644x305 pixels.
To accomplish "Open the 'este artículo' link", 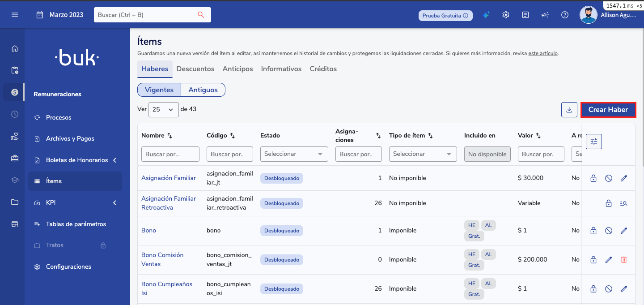I will [543, 53].
